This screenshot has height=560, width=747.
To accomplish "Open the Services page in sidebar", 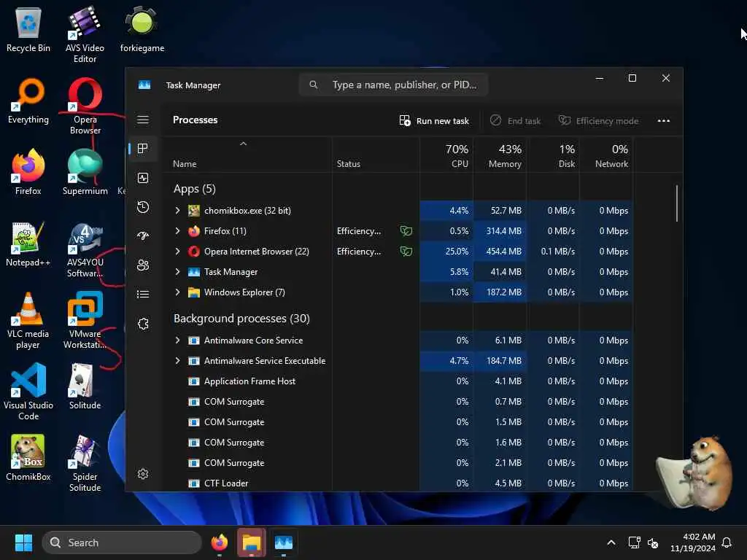I will (143, 323).
